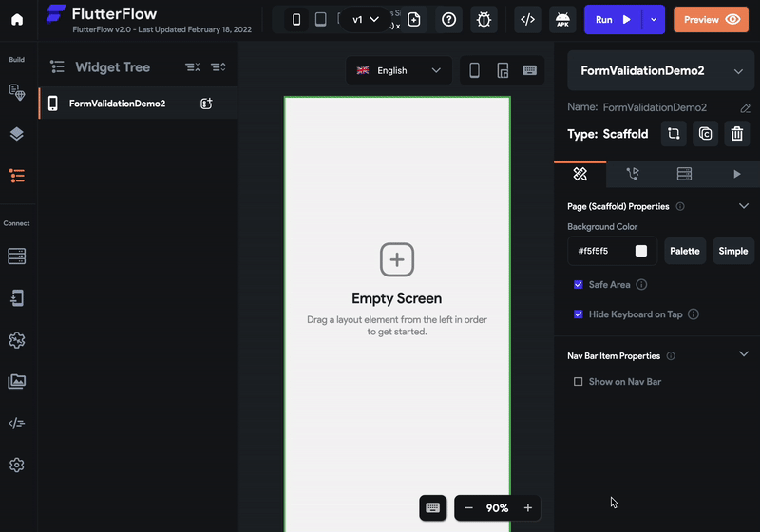The image size is (760, 532).
Task: Check the Show on Nav Bar checkbox
Action: [579, 382]
